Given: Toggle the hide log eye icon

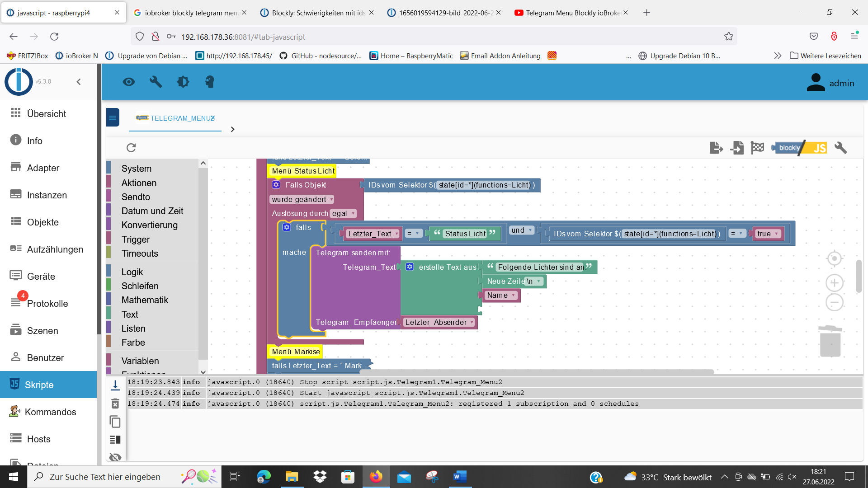Looking at the screenshot, I should tap(115, 457).
